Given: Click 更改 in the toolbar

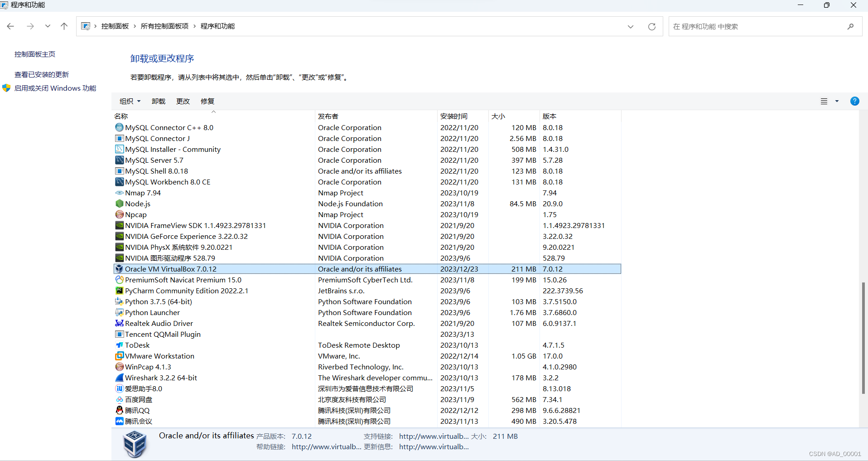Looking at the screenshot, I should point(183,101).
